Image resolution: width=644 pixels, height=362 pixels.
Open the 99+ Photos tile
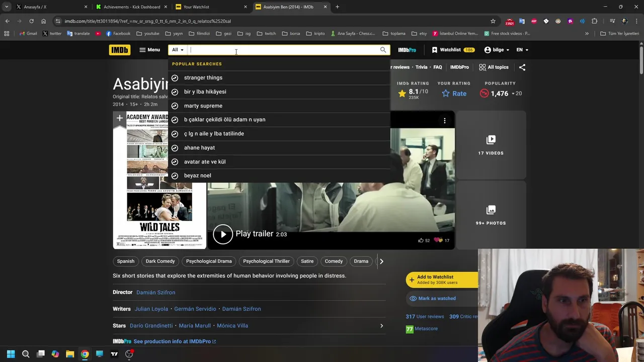[491, 215]
